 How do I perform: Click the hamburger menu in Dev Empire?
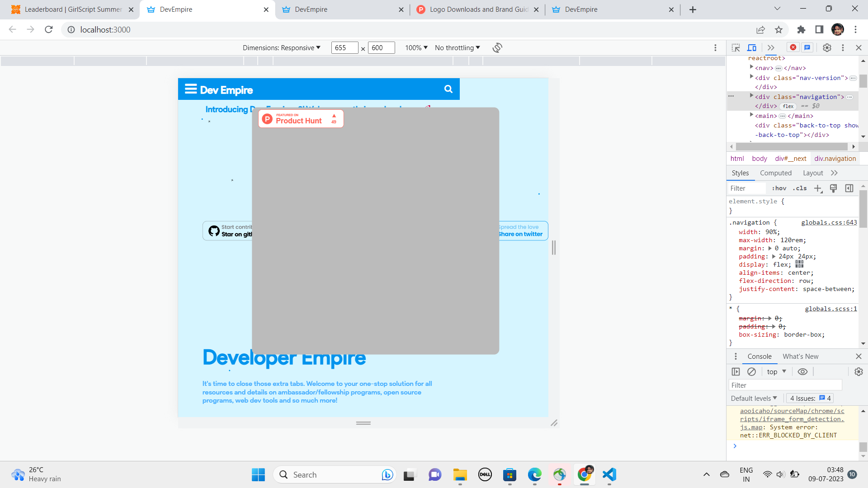pyautogui.click(x=191, y=89)
